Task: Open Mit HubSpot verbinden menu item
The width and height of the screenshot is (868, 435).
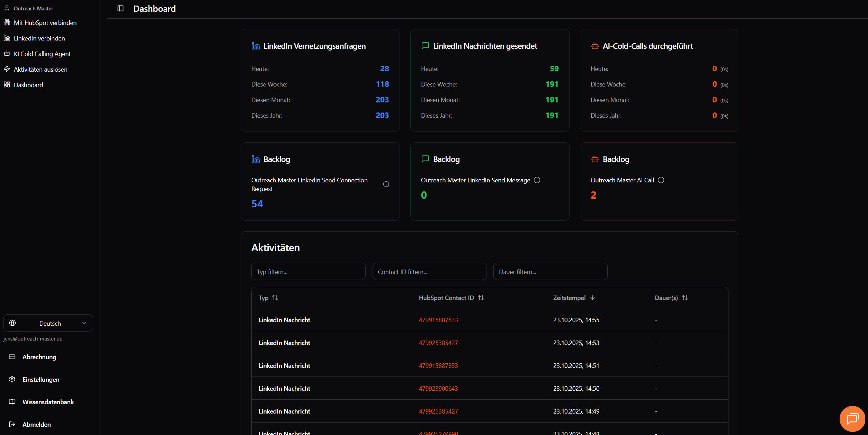Action: (x=45, y=22)
